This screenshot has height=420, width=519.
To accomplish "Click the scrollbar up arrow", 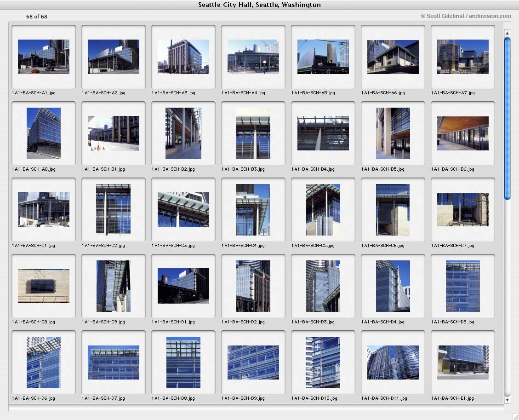I will (x=507, y=33).
